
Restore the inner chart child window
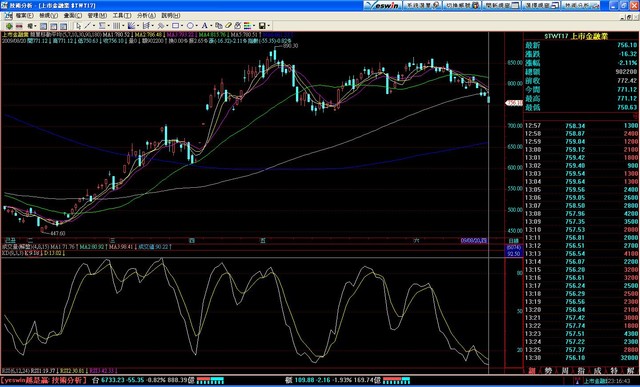coord(629,17)
